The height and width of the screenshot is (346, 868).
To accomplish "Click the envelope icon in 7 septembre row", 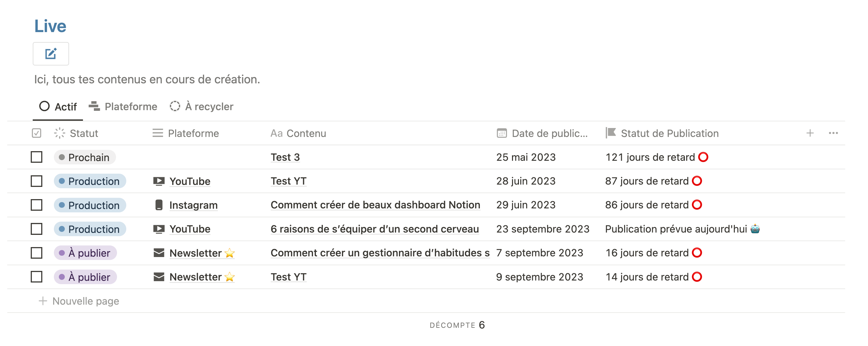I will [x=159, y=253].
